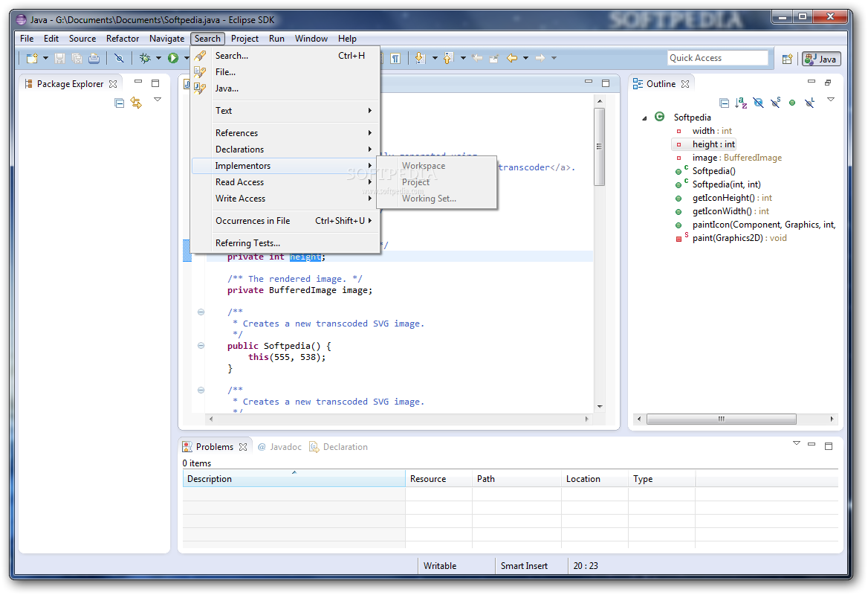Click the Debug bug icon
The image size is (868, 595).
[x=145, y=58]
